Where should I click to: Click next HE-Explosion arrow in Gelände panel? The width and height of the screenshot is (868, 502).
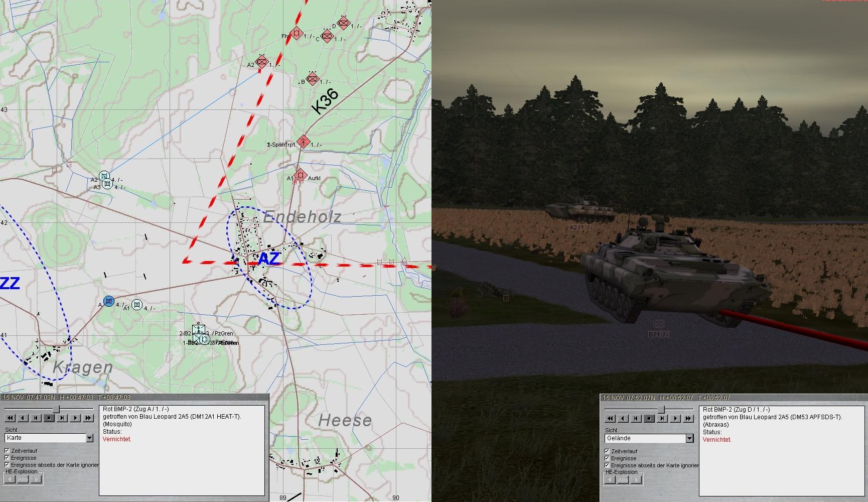(x=636, y=479)
